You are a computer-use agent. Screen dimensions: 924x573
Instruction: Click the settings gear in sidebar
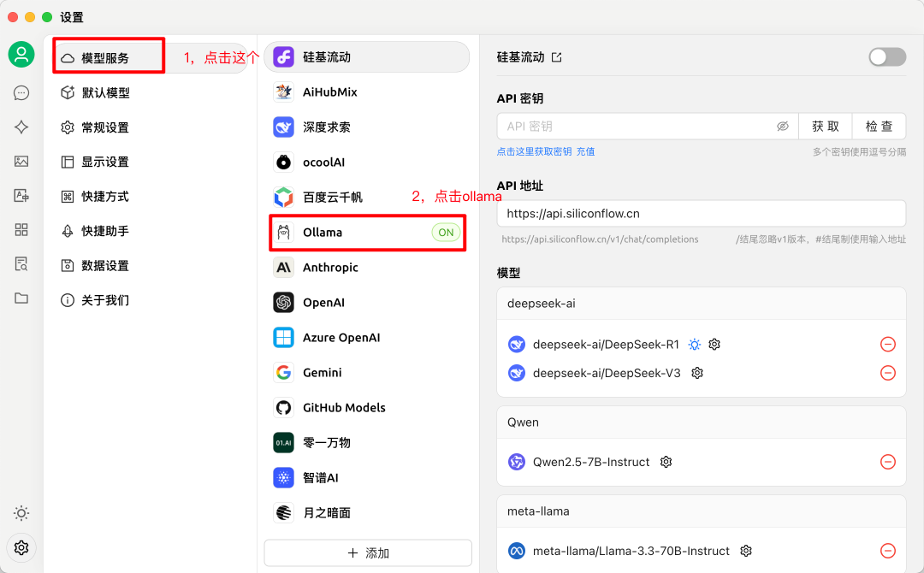coord(21,547)
